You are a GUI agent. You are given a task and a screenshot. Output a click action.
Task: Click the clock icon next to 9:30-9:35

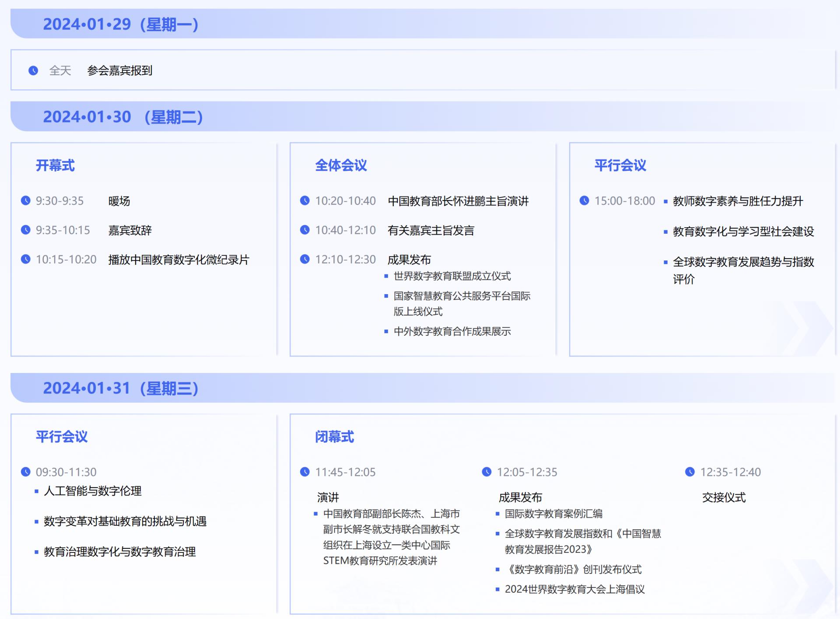pos(26,201)
